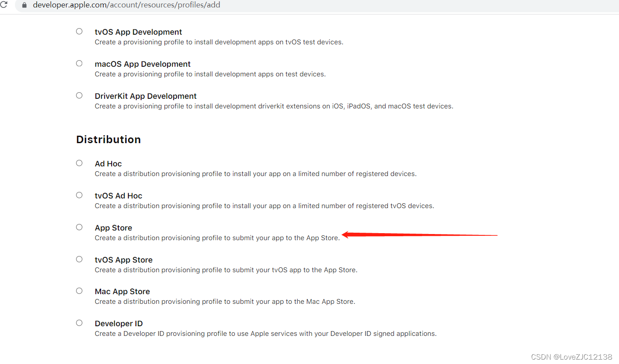The image size is (619, 364).
Task: Select the DriverKit App Development radio button
Action: click(x=79, y=95)
